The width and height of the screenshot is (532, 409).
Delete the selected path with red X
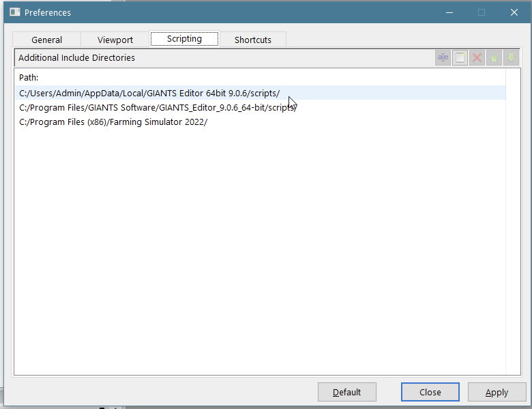tap(477, 58)
